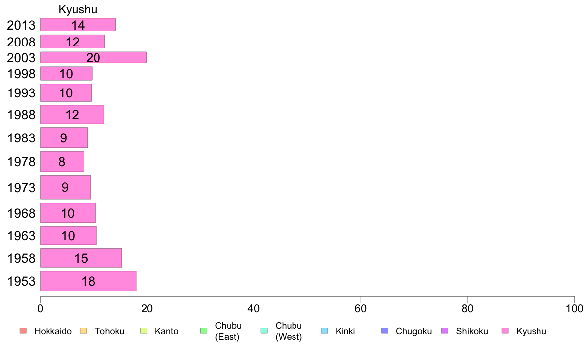The height and width of the screenshot is (364, 588).
Task: Click the Chubu (West) teal swatch
Action: 264,331
